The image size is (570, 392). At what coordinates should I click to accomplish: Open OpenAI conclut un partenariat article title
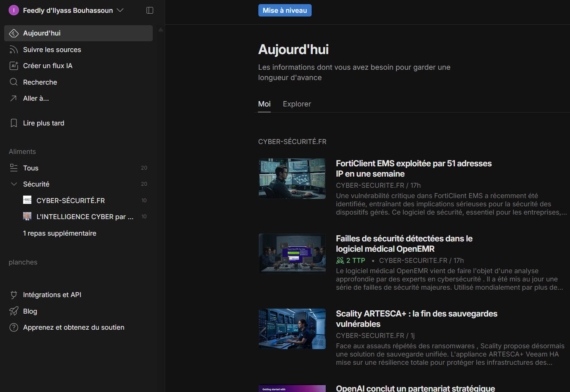pyautogui.click(x=415, y=388)
